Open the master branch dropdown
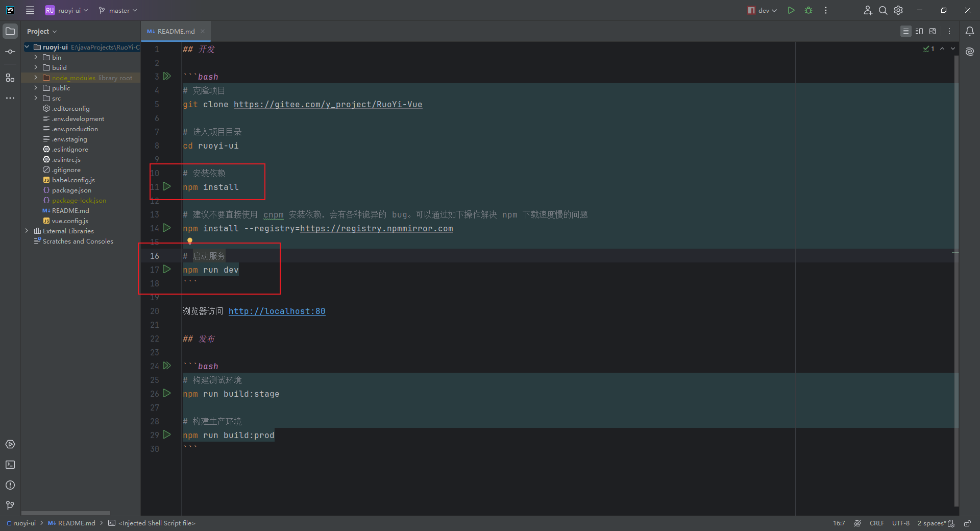 tap(118, 10)
